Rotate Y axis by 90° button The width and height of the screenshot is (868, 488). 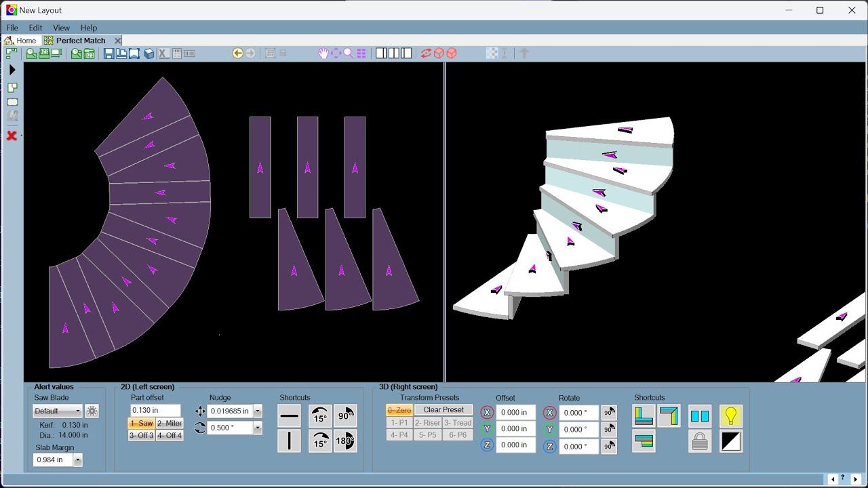coord(609,430)
